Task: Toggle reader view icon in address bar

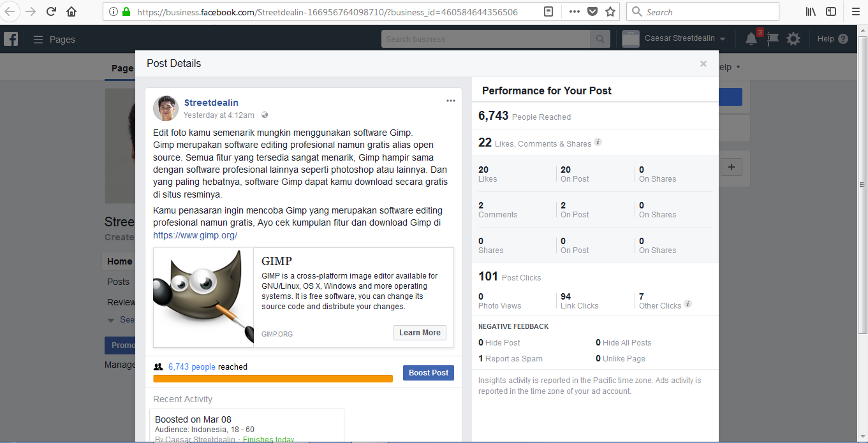Action: point(548,11)
